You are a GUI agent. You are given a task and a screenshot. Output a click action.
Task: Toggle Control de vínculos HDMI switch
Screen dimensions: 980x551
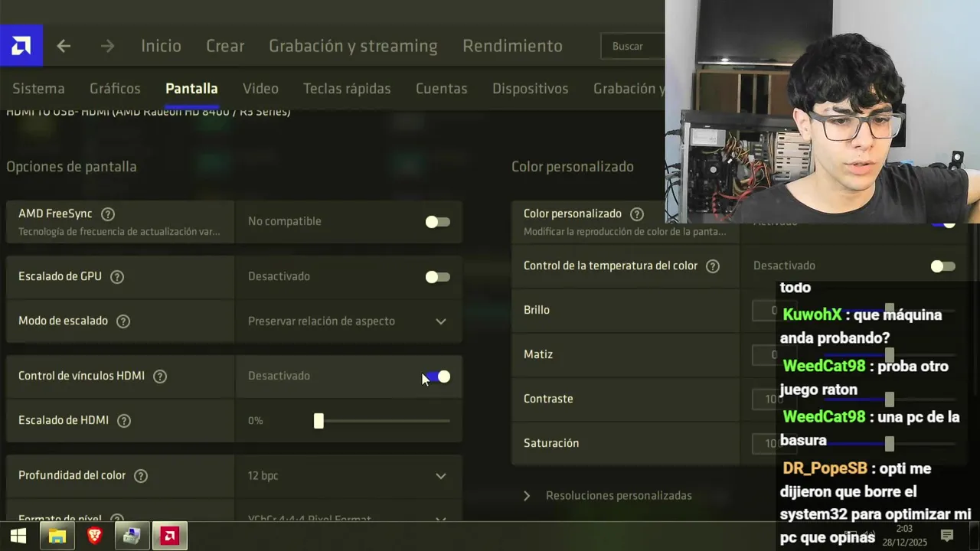point(438,377)
